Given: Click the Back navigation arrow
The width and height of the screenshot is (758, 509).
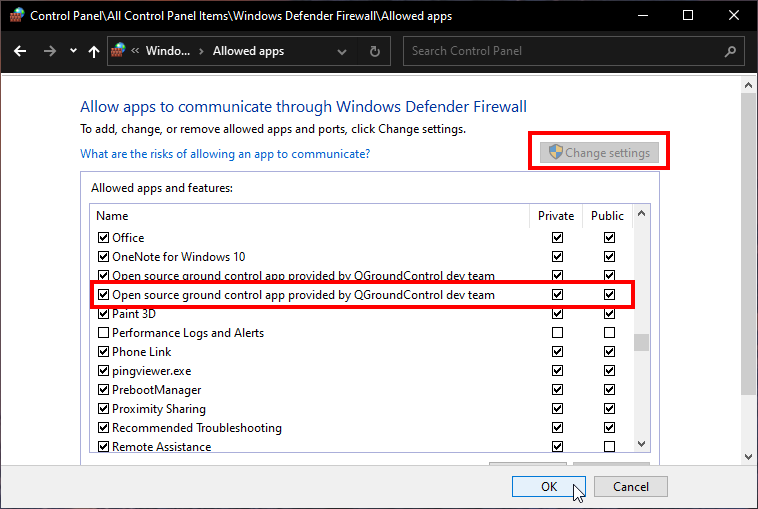Looking at the screenshot, I should (x=19, y=51).
